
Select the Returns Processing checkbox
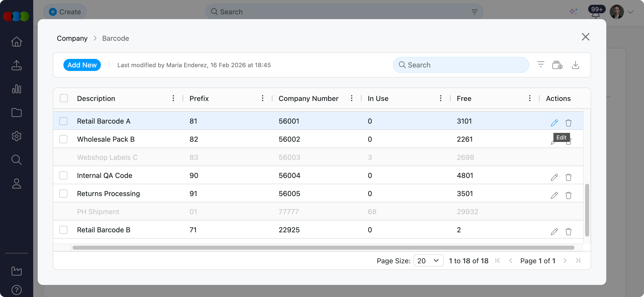click(x=63, y=194)
